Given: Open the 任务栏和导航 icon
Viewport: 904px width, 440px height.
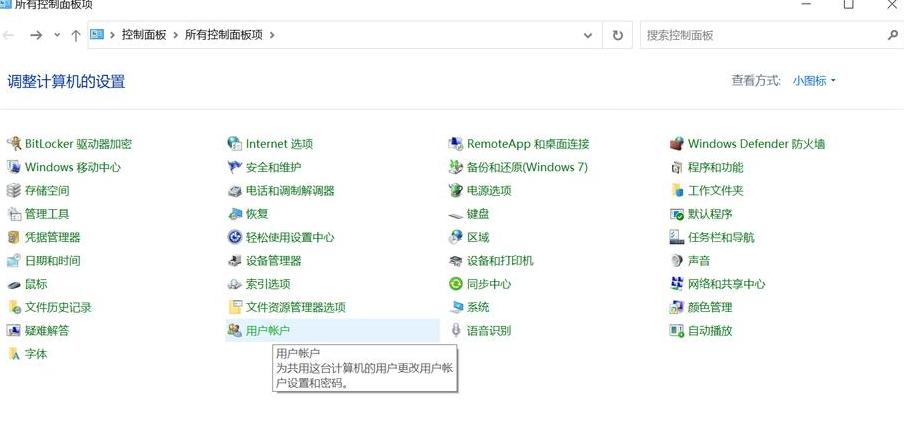Looking at the screenshot, I should (677, 237).
